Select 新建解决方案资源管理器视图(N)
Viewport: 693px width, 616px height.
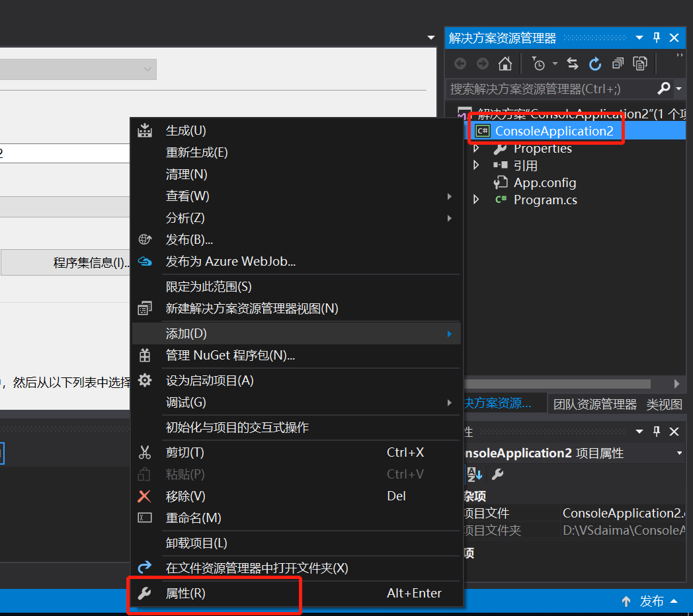pos(296,309)
